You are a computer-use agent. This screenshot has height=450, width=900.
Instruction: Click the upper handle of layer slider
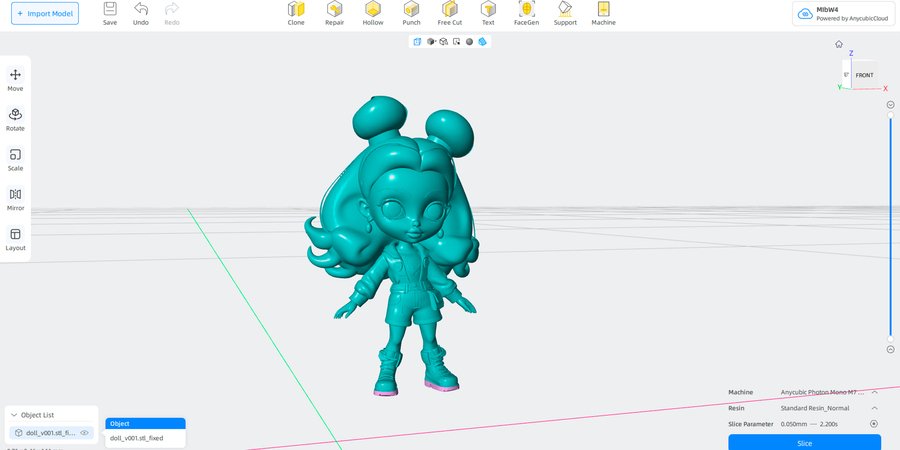[891, 115]
